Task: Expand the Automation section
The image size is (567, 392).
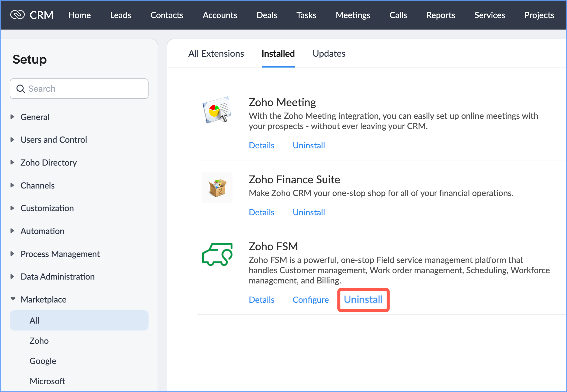Action: 12,231
